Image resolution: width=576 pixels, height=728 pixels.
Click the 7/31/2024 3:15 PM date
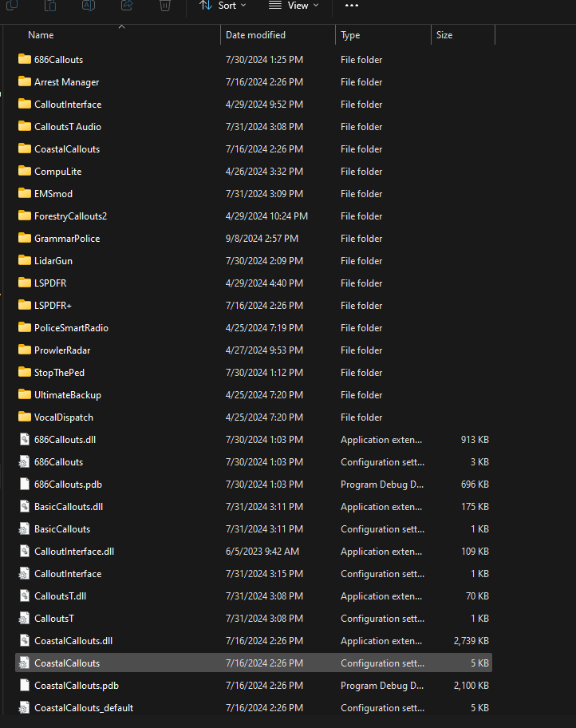264,574
